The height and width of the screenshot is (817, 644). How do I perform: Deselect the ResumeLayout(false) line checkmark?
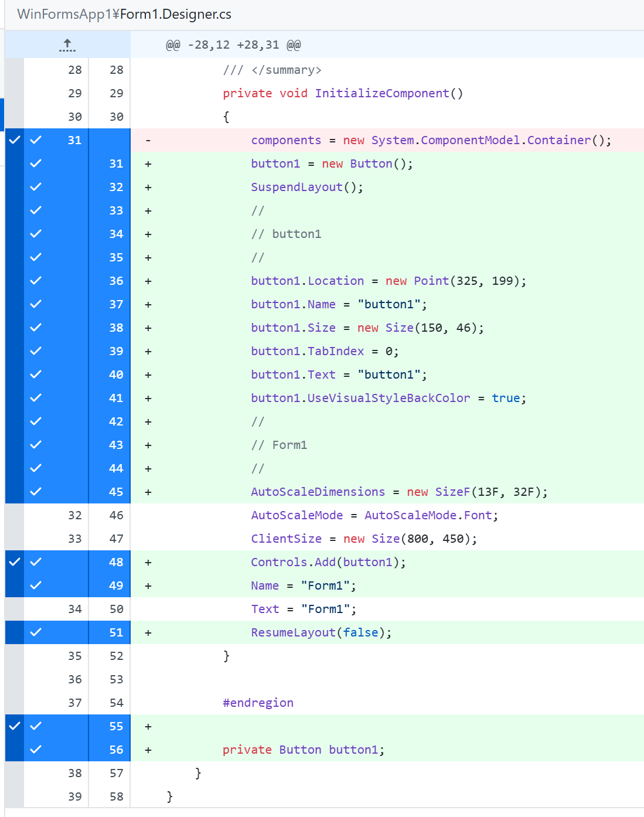[36, 632]
